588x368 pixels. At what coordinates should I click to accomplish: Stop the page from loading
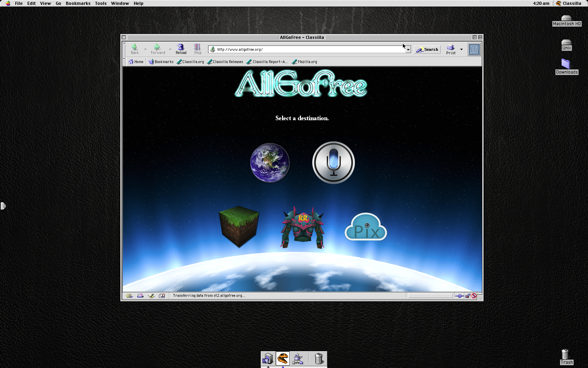click(197, 49)
